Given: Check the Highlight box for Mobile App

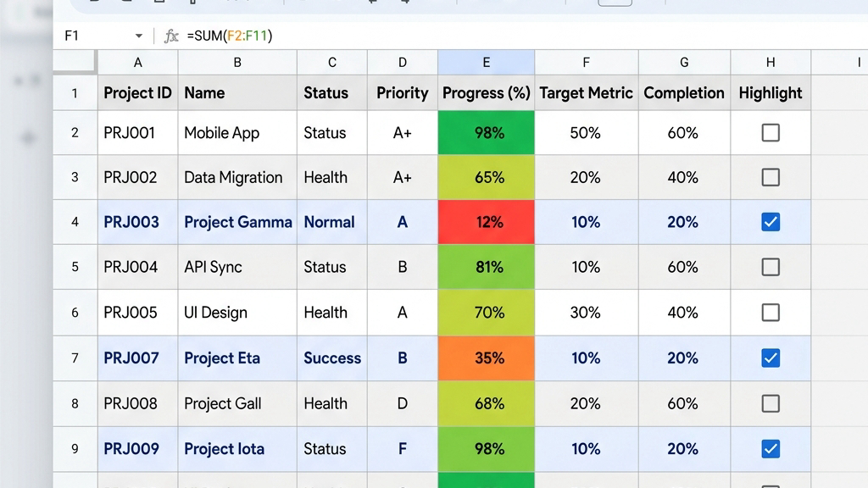Looking at the screenshot, I should (771, 133).
